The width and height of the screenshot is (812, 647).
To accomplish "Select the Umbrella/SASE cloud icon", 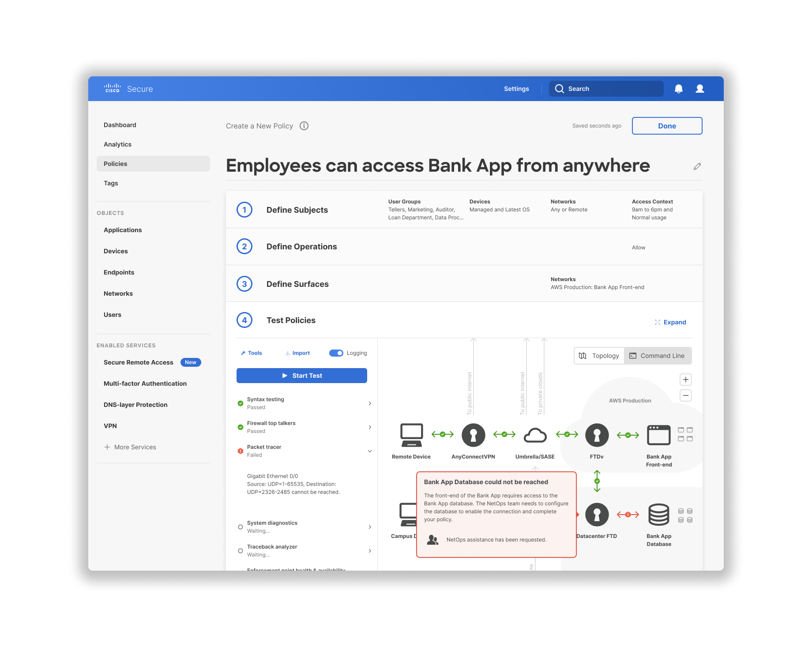I will coord(535,436).
